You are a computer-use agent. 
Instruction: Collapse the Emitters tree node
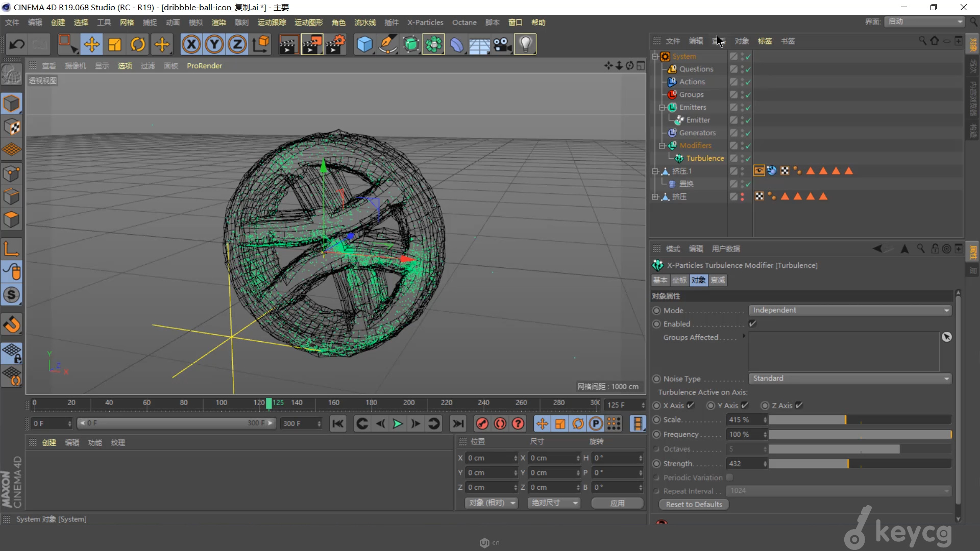click(x=662, y=108)
